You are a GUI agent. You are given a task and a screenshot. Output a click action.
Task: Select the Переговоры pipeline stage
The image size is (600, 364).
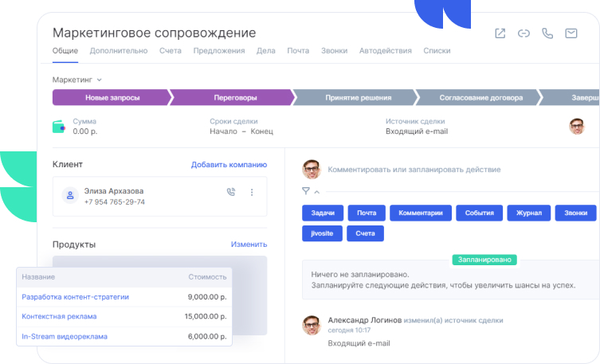(x=235, y=98)
